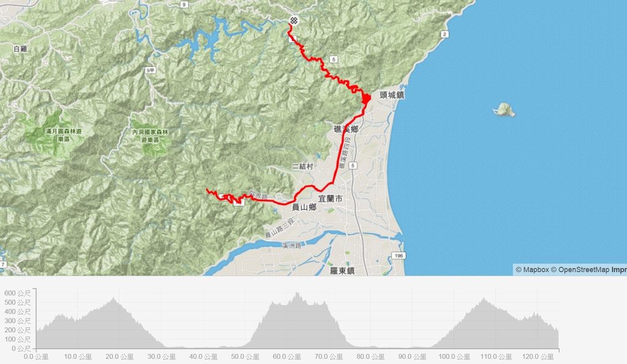Click the route 2 coastal highway shield
The width and height of the screenshot is (627, 364).
(445, 34)
